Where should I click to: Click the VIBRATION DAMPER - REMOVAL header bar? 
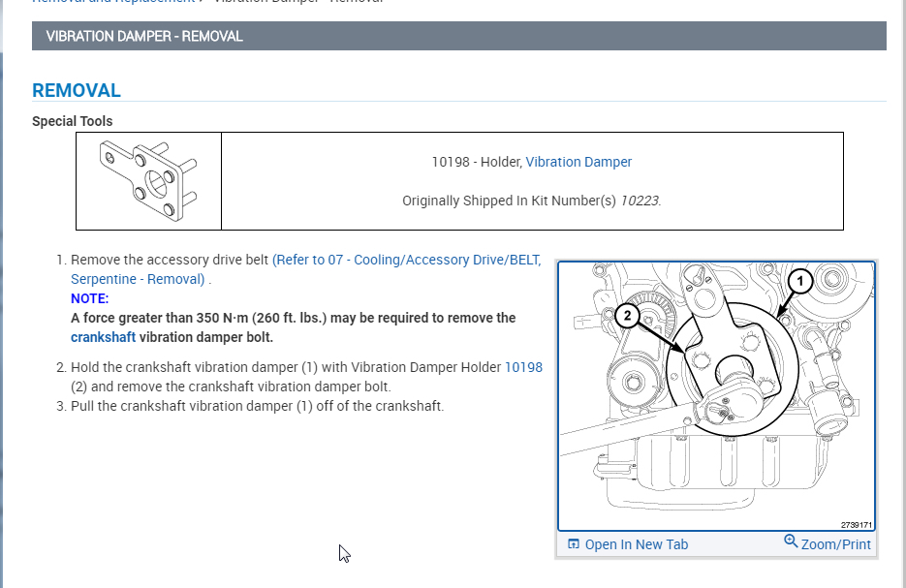[458, 36]
